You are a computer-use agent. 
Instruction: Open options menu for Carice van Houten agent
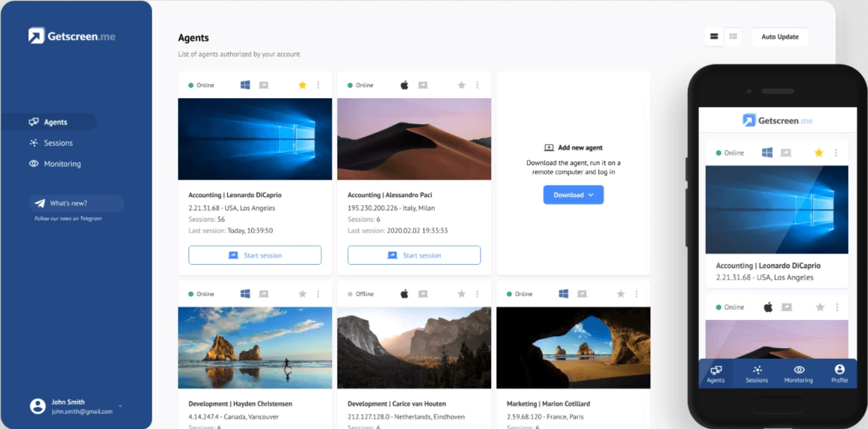click(477, 294)
